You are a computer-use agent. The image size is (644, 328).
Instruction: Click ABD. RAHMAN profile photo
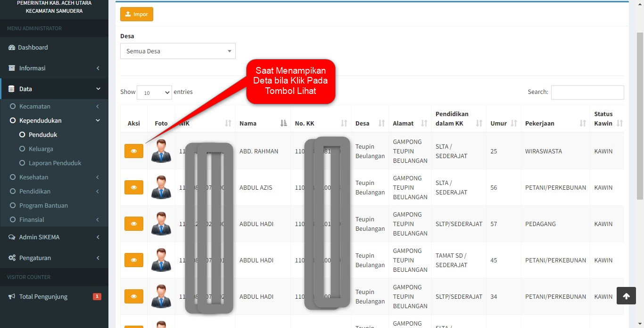click(x=161, y=151)
